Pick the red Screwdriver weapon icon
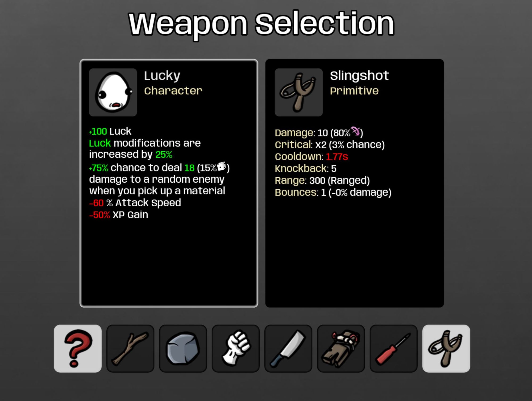 [394, 348]
